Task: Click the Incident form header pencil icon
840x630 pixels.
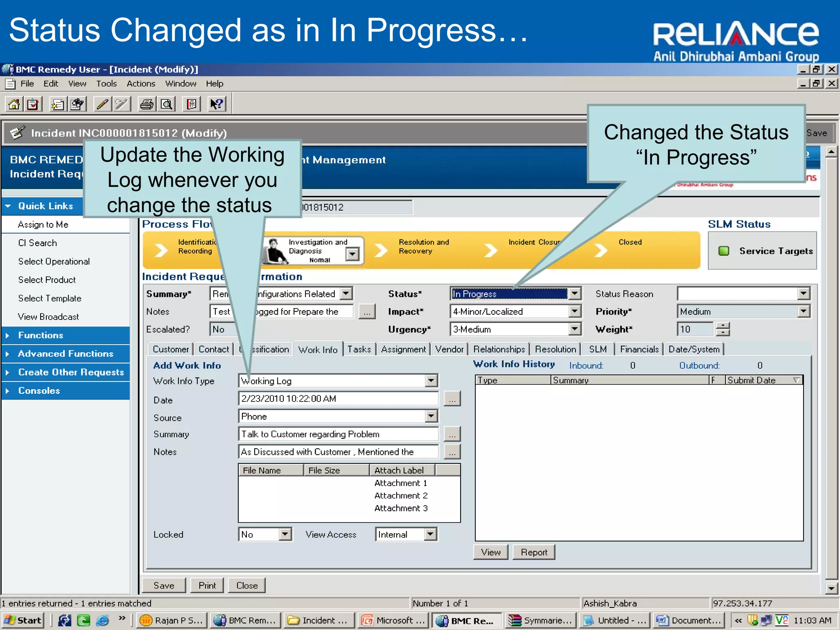Action: pyautogui.click(x=17, y=132)
